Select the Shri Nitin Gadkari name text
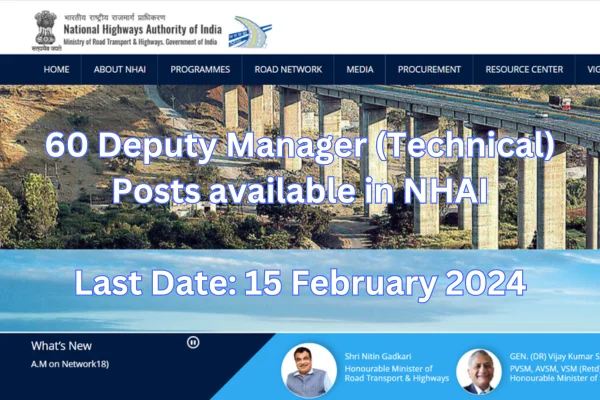Viewport: 600px width, 400px height. pos(378,356)
